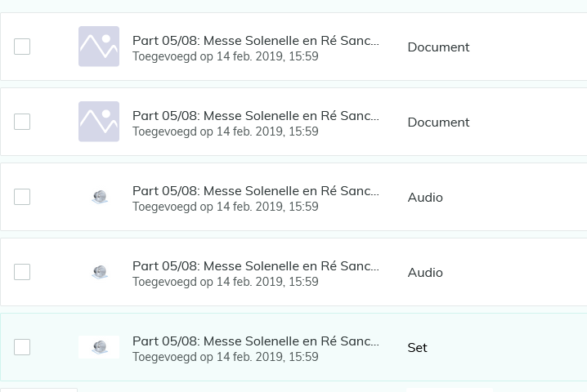Viewport: 587px width, 392px height.
Task: Select the checkbox of the second Document row
Action: 22,122
